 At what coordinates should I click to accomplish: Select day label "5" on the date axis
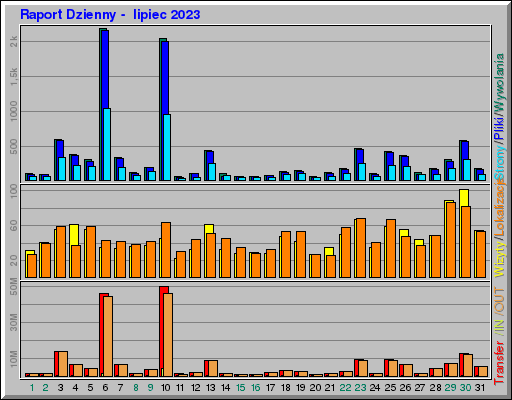tap(90, 388)
